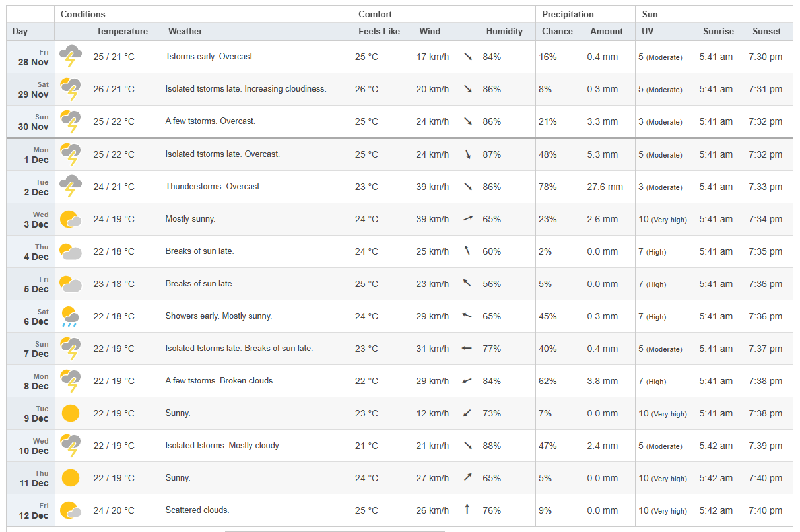
Task: Click the sunny icon for Tue 9 Dec
Action: point(71,413)
